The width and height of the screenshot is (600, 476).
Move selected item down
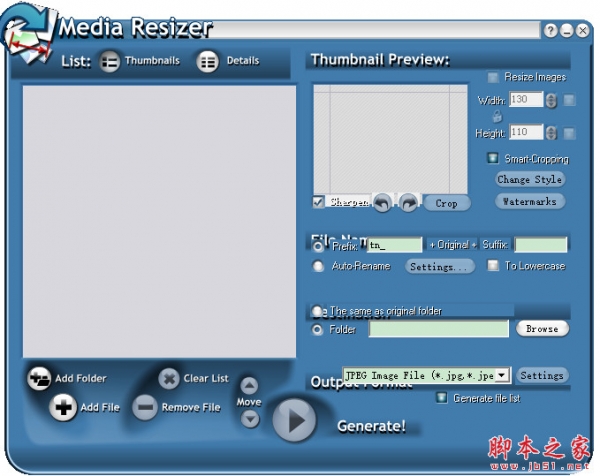(x=250, y=419)
